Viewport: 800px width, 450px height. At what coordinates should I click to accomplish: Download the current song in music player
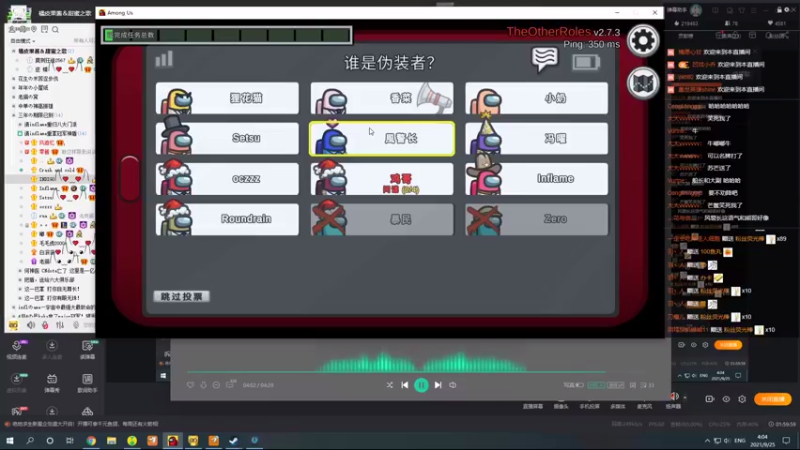coord(204,385)
